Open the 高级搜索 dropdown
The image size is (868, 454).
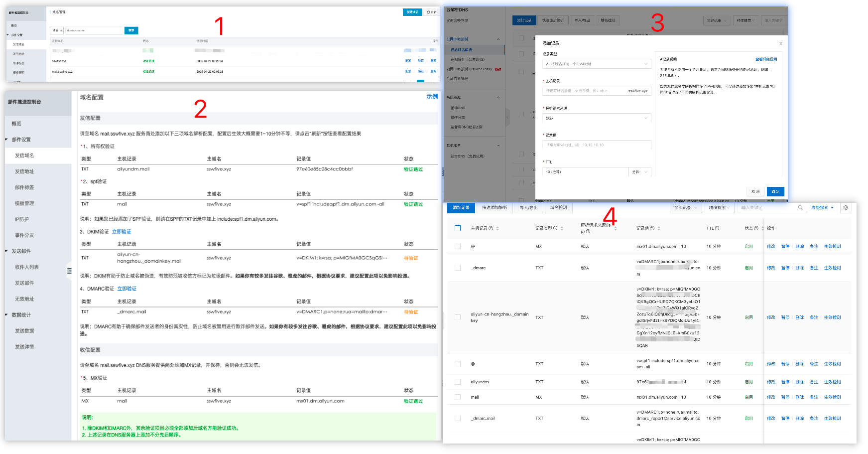(x=822, y=208)
